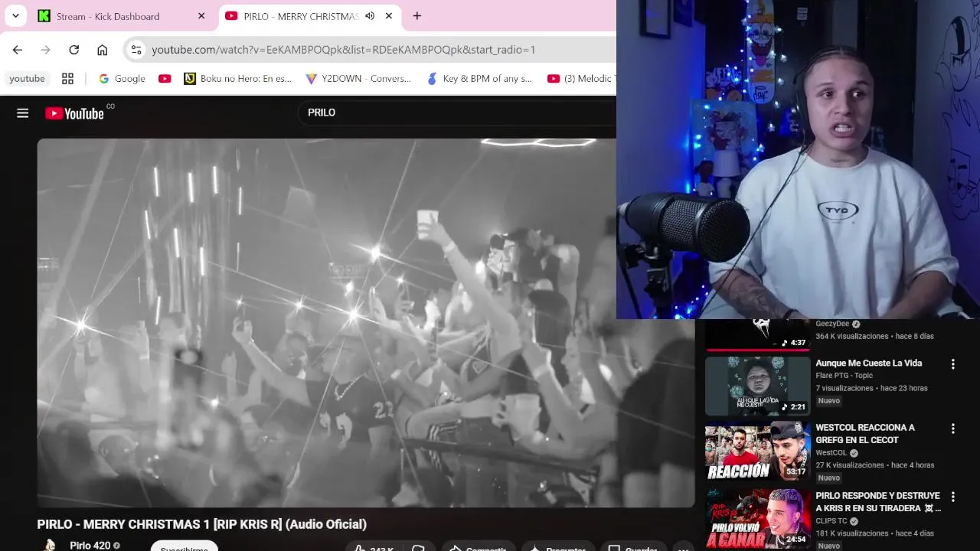This screenshot has height=551, width=980.
Task: Open YouTube hamburger guide menu
Action: (x=23, y=113)
